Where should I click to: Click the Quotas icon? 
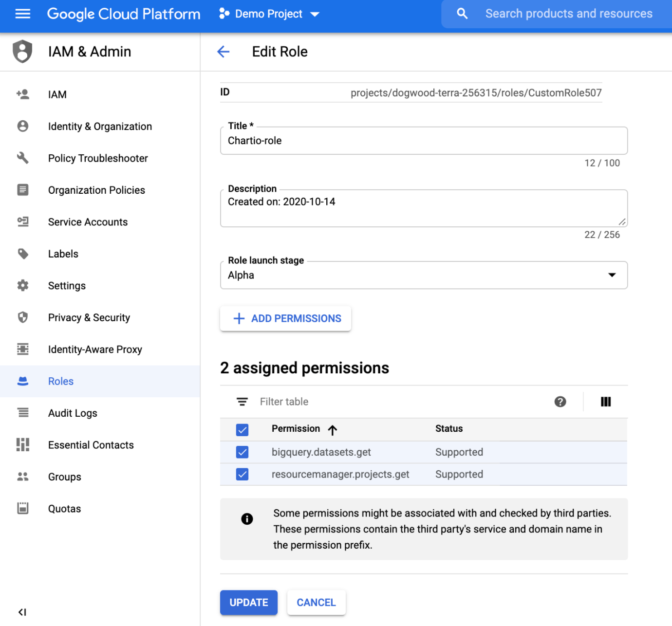(x=22, y=508)
